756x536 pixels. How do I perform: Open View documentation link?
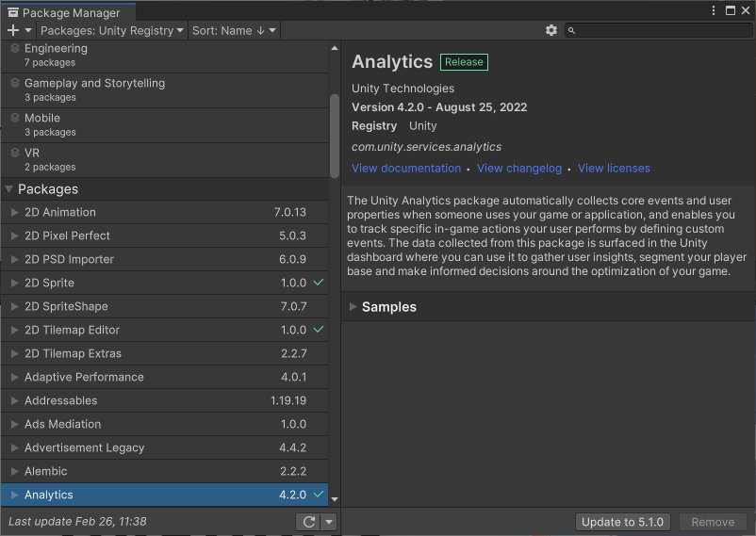[x=406, y=169]
